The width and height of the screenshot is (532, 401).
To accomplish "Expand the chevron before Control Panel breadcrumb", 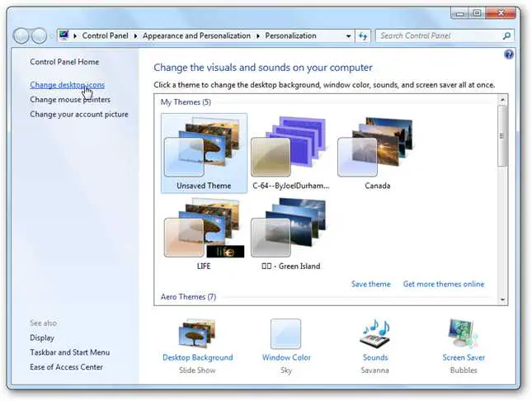I will pyautogui.click(x=74, y=36).
